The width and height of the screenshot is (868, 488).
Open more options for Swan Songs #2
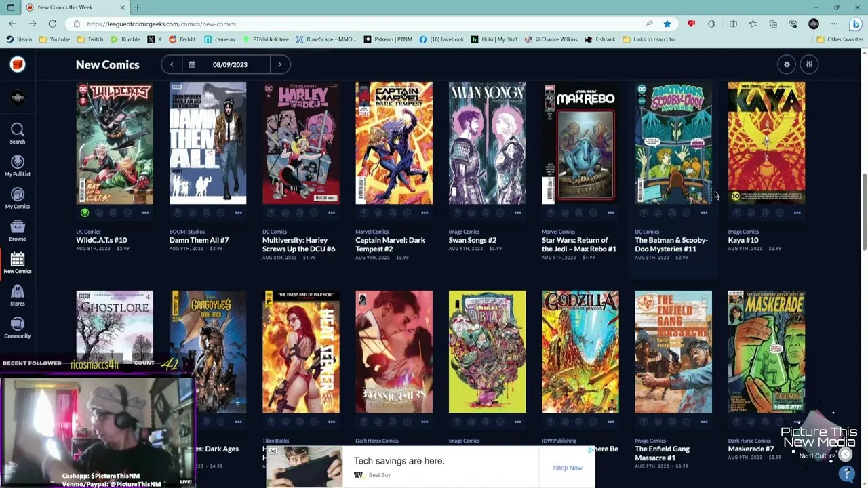click(517, 213)
